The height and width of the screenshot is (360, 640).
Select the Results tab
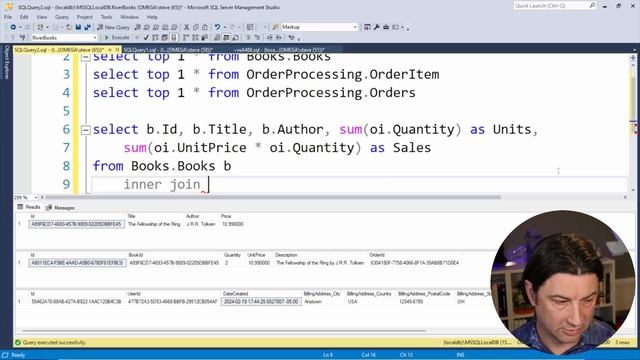[x=29, y=207]
